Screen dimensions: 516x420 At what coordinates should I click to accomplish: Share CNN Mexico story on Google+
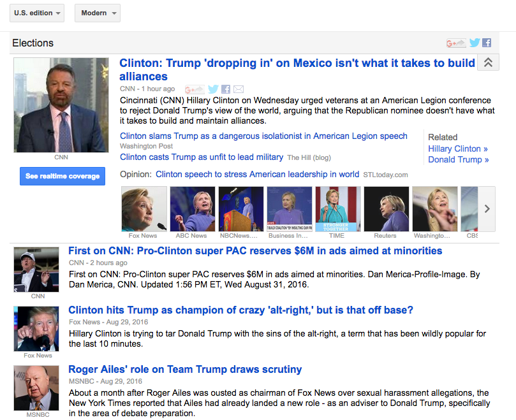pos(195,89)
